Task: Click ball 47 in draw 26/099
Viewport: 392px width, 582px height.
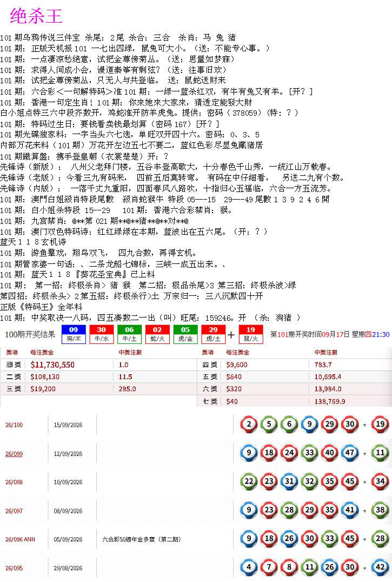Action: (x=350, y=453)
